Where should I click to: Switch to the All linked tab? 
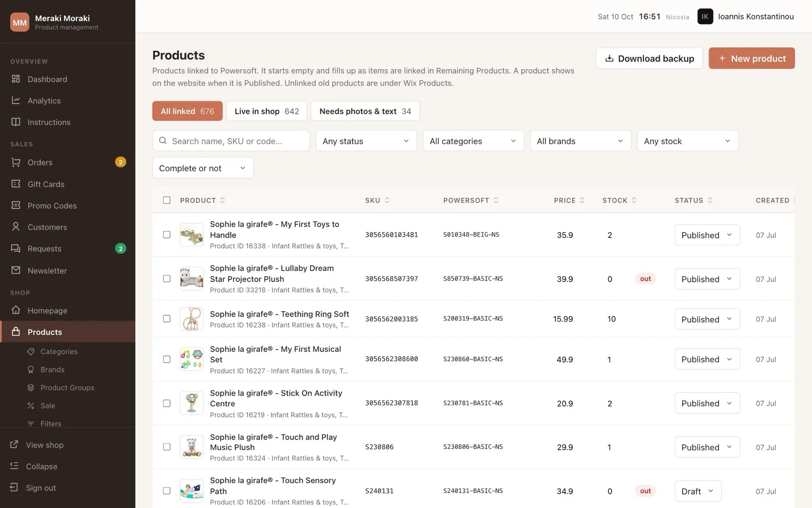[187, 111]
